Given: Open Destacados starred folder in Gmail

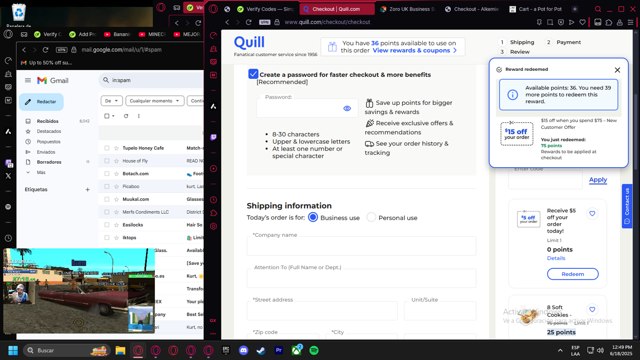Looking at the screenshot, I should coord(49,131).
